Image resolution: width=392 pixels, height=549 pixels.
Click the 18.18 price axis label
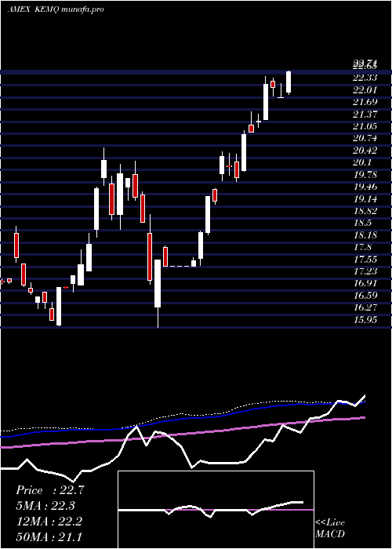(x=365, y=235)
